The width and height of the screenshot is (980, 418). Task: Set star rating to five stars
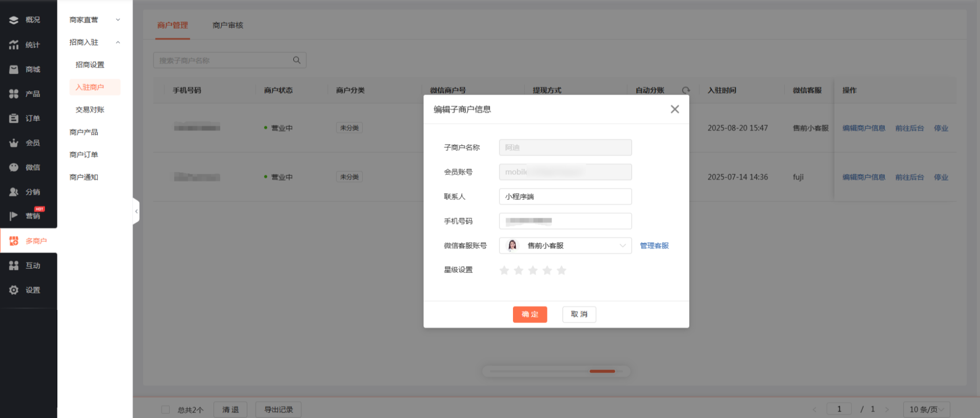pyautogui.click(x=561, y=270)
